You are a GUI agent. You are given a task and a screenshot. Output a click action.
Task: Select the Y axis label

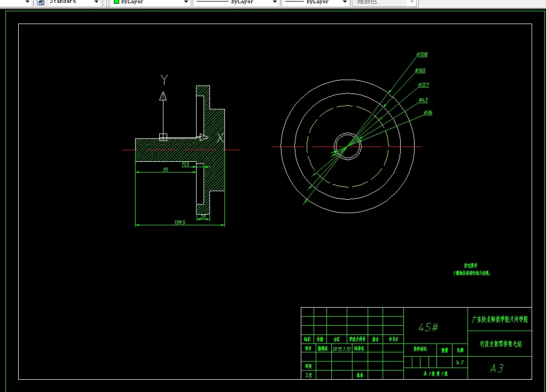click(164, 80)
